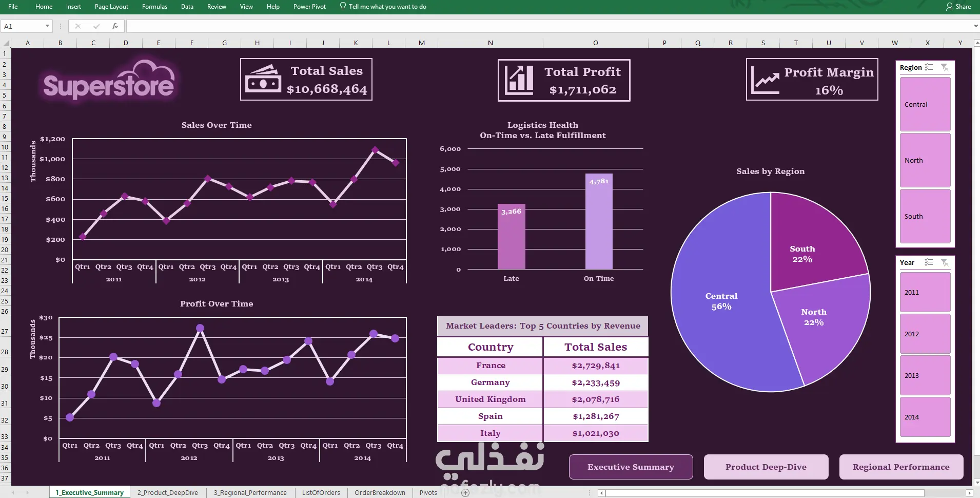
Task: Open the 2_Product_DeepDive sheet tab
Action: click(x=168, y=492)
